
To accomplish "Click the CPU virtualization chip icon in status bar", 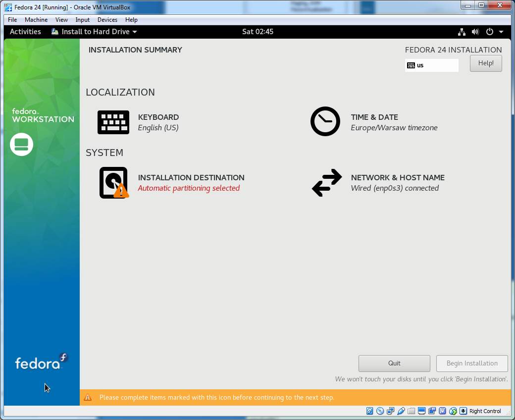I will 442,411.
